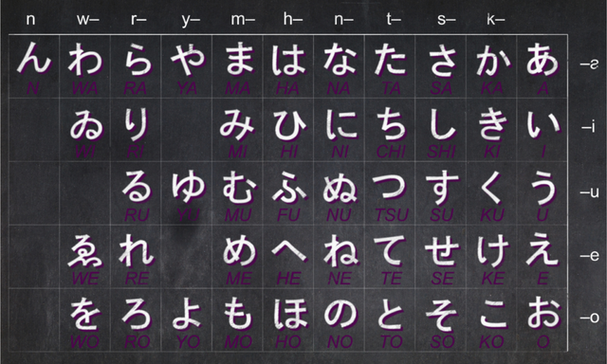This screenshot has width=607, height=364.
Task: Click the ち (CHI) character cell
Action: coord(390,130)
